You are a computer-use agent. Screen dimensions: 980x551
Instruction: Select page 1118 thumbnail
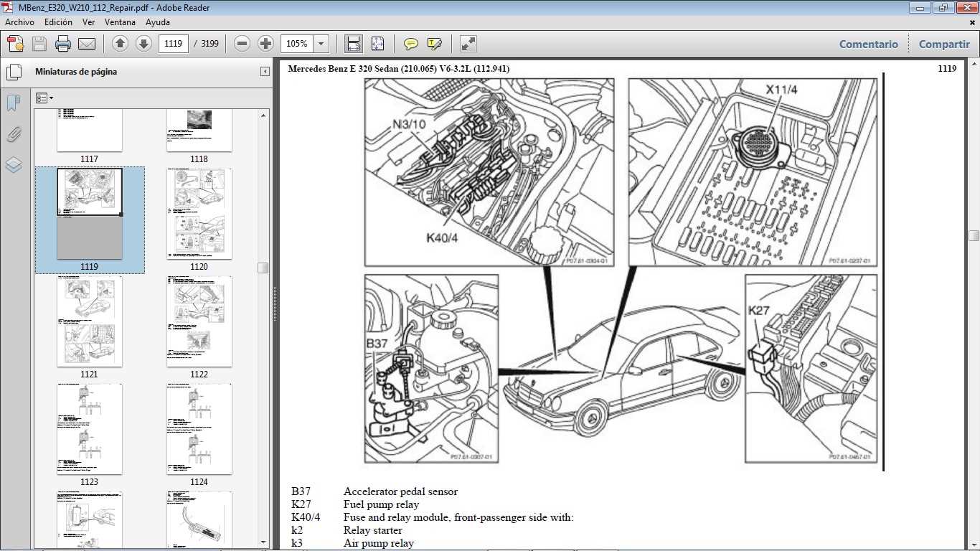pos(199,131)
